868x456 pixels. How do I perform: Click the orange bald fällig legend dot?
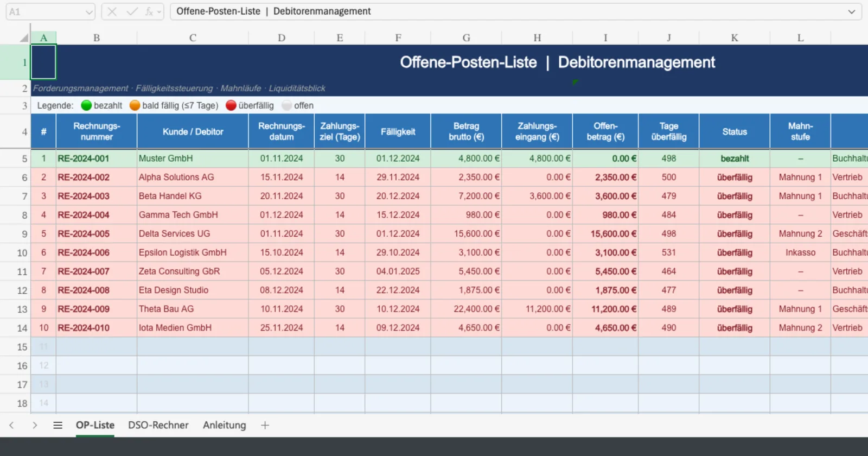tap(135, 105)
